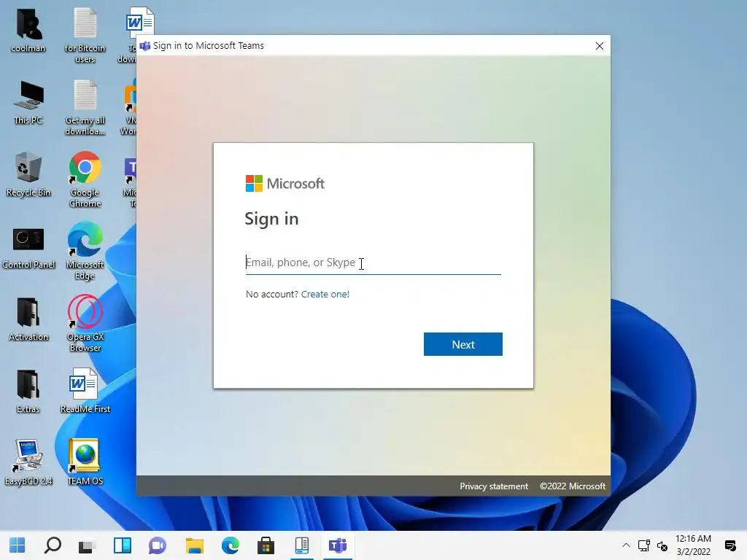This screenshot has width=747, height=560.
Task: Click the taskbar icon beside Microsoft Store
Action: [x=302, y=545]
